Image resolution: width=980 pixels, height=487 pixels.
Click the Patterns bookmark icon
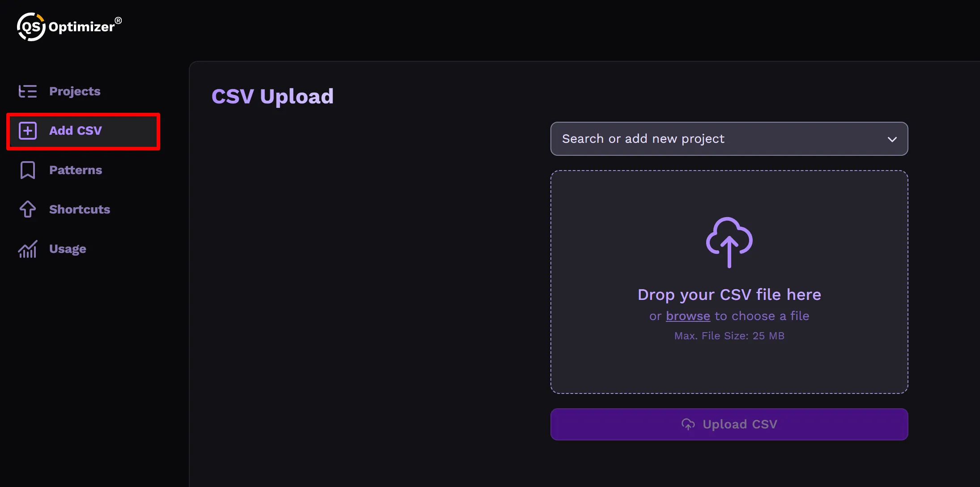pos(28,170)
